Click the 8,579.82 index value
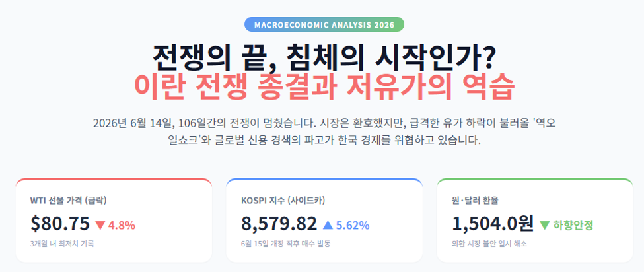This screenshot has height=272, width=644. (279, 224)
